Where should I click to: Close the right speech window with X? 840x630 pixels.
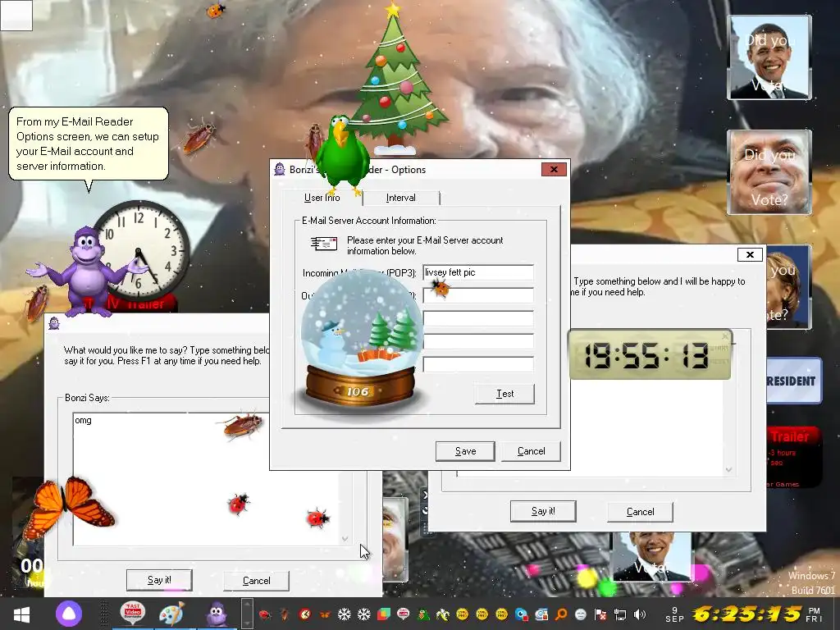750,254
